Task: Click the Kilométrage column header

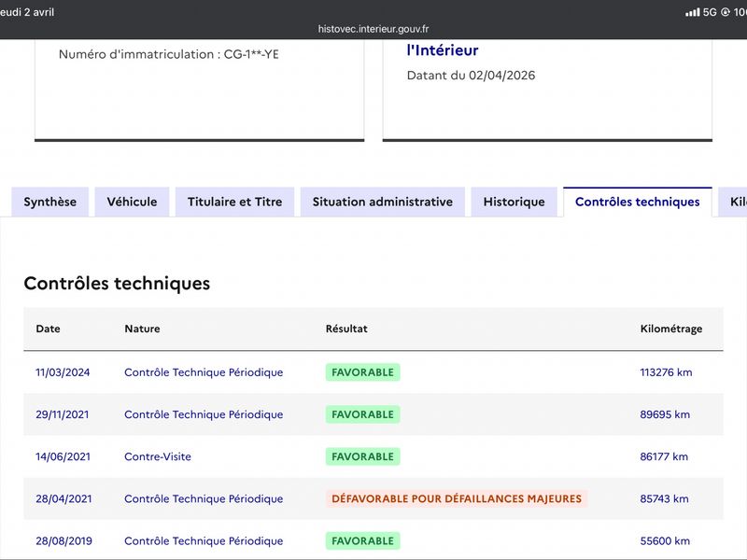Action: 671,329
